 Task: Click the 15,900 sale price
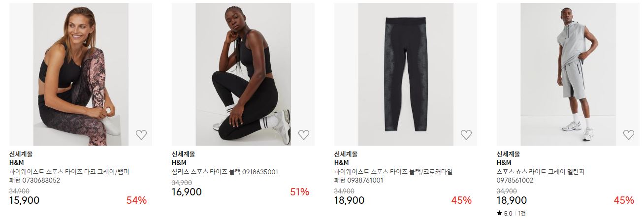pos(24,200)
